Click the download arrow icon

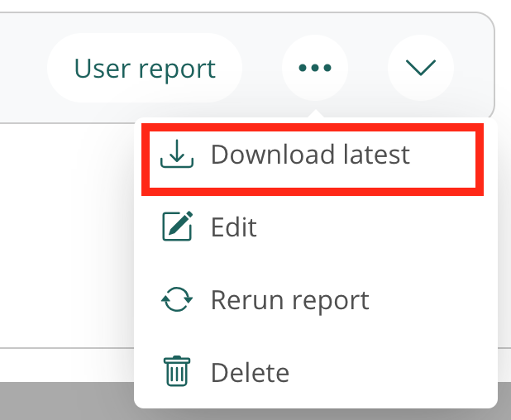tap(176, 155)
